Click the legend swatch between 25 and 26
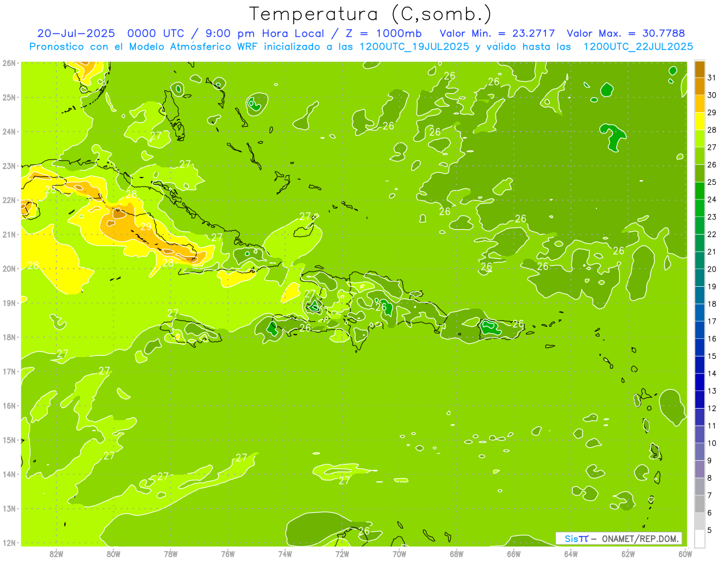 click(699, 173)
